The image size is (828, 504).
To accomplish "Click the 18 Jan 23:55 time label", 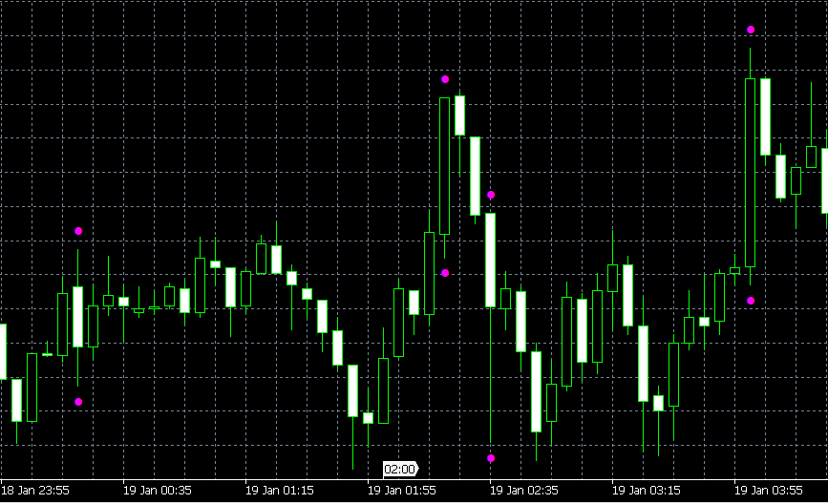I will (35, 491).
